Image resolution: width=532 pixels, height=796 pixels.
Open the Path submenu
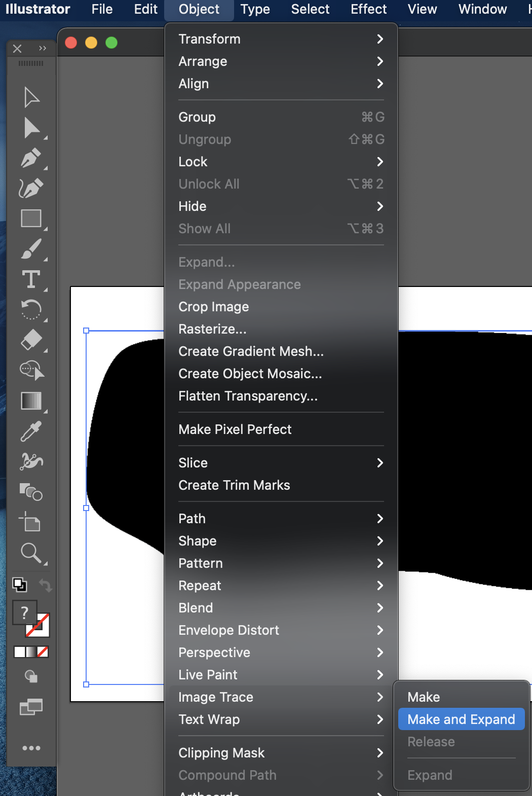281,519
